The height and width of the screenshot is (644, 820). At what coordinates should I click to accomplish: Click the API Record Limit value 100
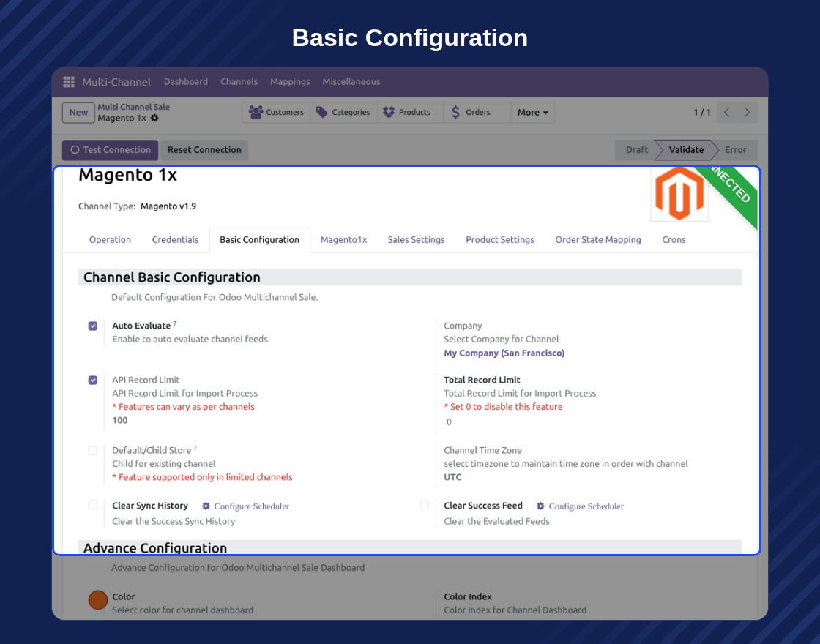coord(120,420)
